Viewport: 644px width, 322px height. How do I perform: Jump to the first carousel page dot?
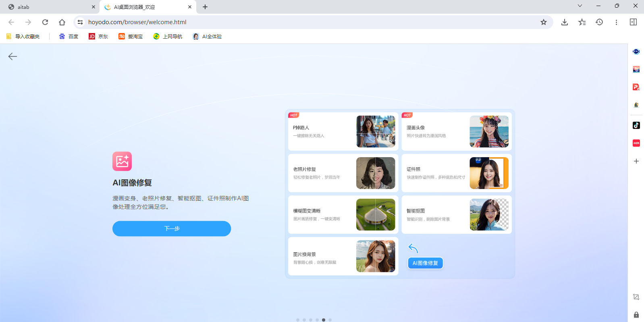point(298,320)
